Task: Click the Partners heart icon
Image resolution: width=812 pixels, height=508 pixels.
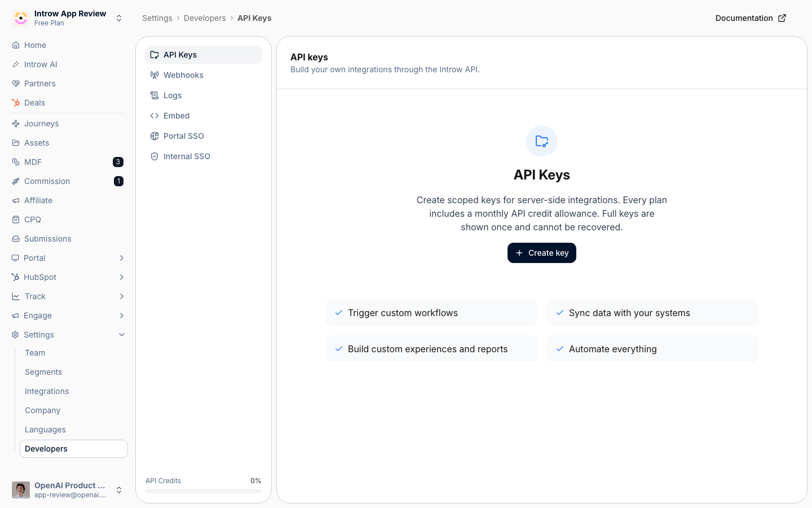Action: click(x=16, y=84)
